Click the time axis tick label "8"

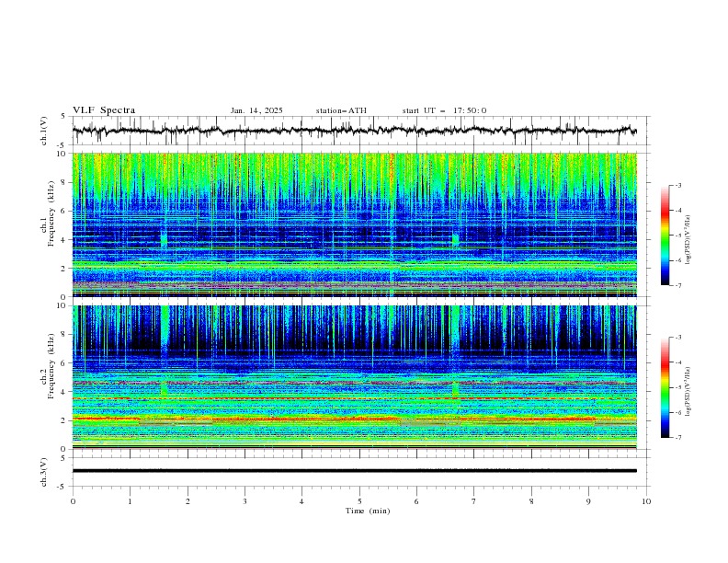(x=531, y=501)
